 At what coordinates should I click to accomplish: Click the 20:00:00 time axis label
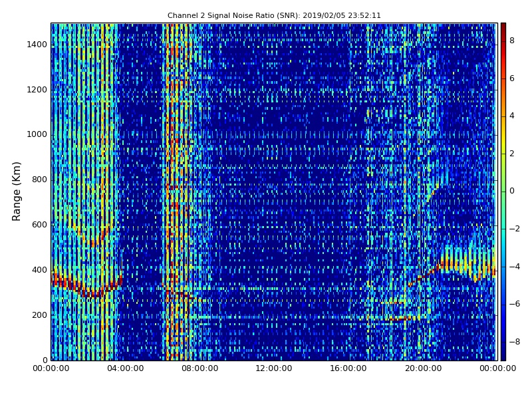(423, 368)
